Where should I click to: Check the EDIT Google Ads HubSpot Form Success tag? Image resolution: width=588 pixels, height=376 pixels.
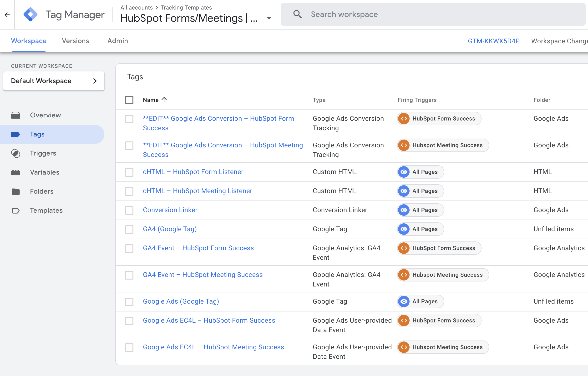click(129, 119)
